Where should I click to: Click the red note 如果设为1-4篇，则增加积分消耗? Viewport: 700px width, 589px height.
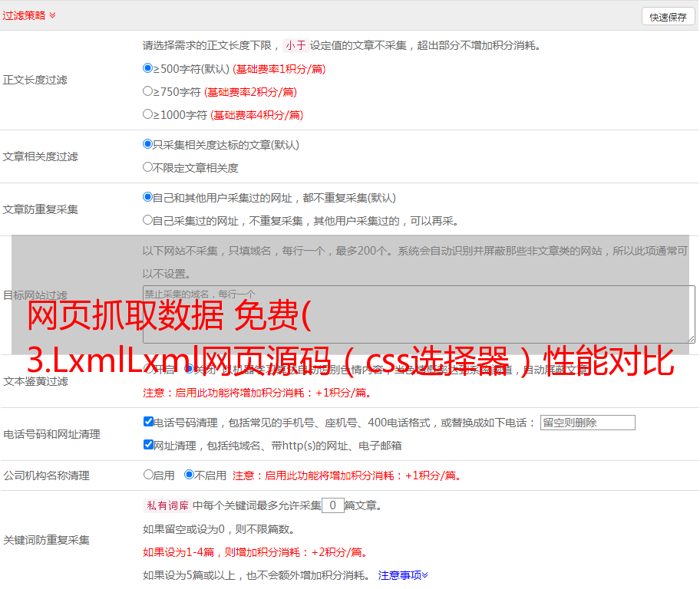[256, 552]
